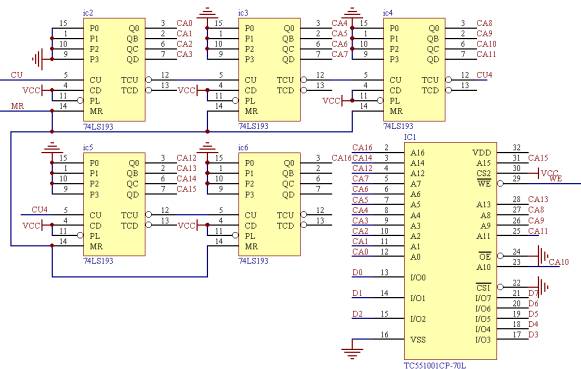Click the inverted PL pin bubble on ic2
Image resolution: width=581 pixels, height=369 pixels.
click(x=80, y=100)
